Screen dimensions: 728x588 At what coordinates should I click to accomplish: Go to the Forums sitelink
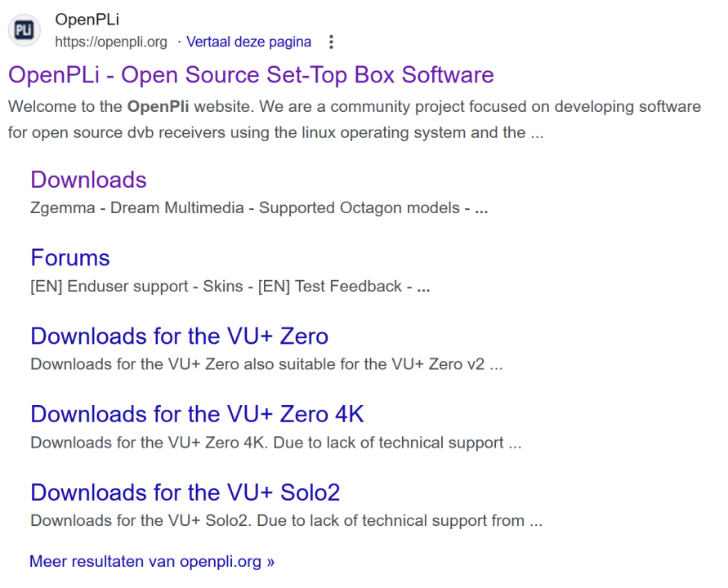(x=70, y=258)
